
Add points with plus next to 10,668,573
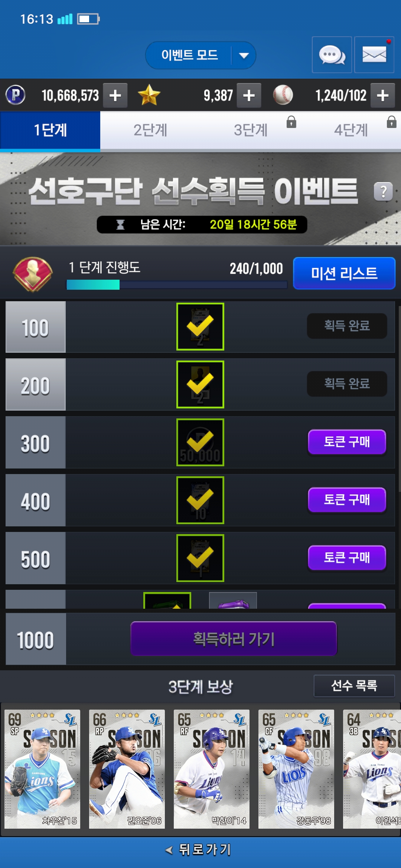pyautogui.click(x=115, y=95)
